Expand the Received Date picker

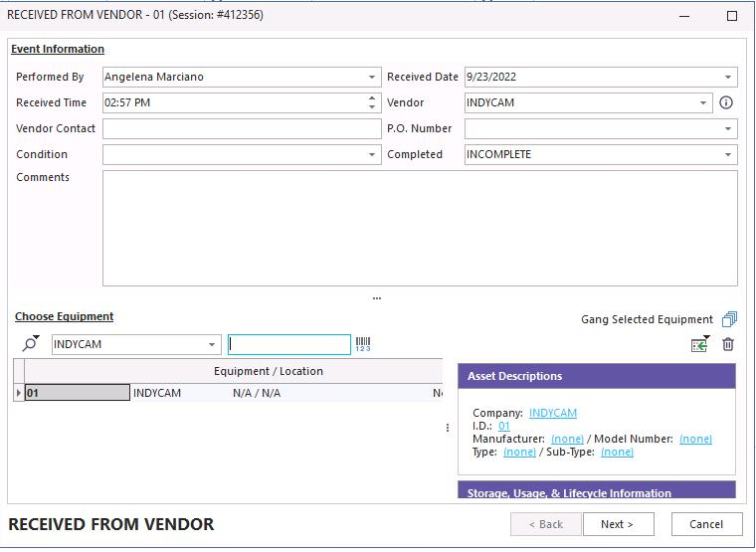(728, 77)
